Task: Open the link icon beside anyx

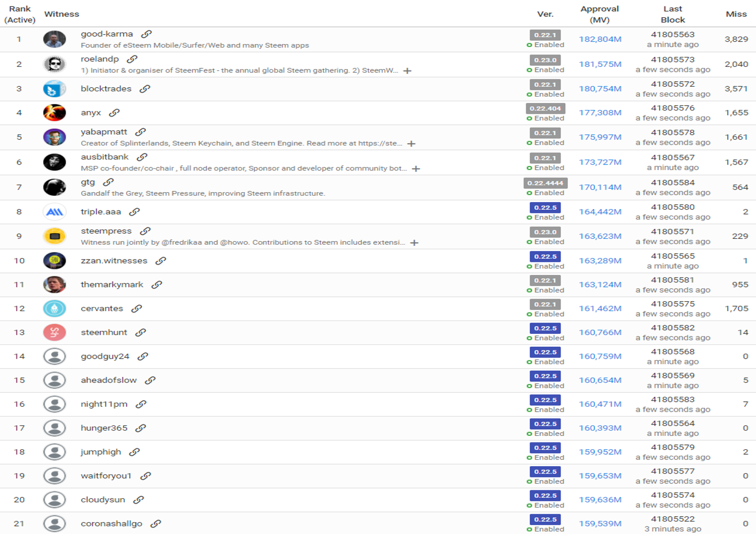Action: pyautogui.click(x=115, y=112)
